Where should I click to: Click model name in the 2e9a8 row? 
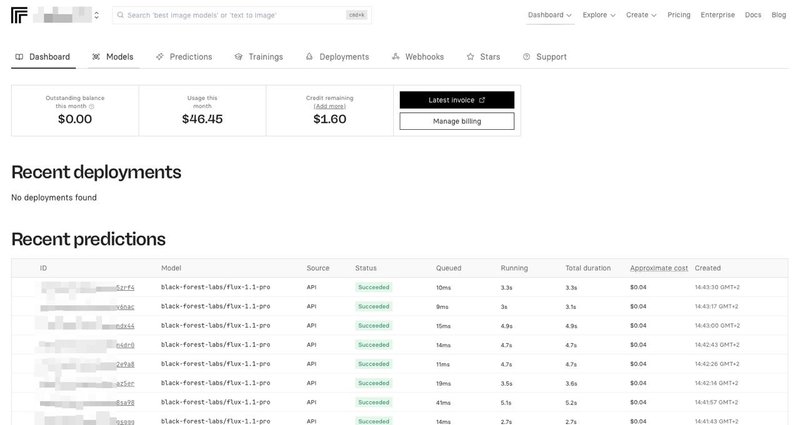pos(215,364)
